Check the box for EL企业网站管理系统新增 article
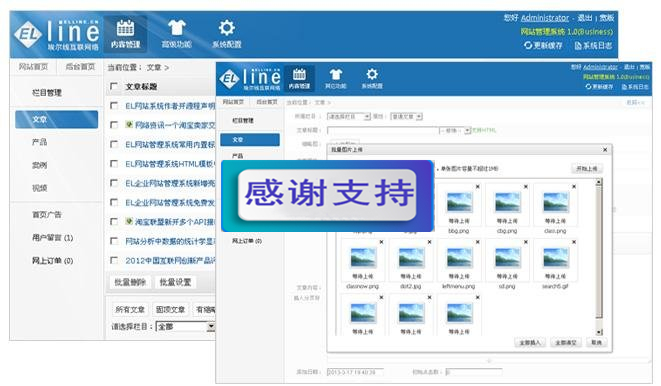 [x=114, y=183]
